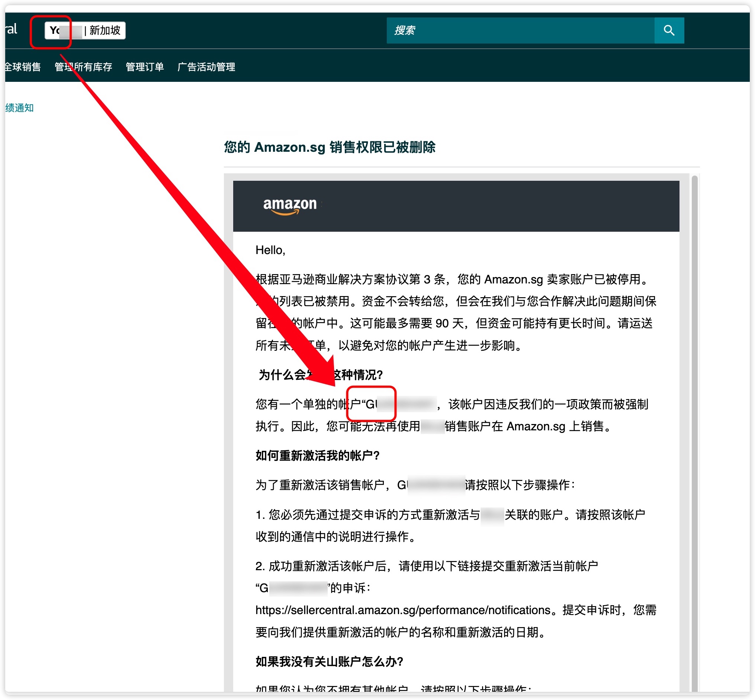This screenshot has height=700, width=755.
Task: Click the heading 您的 Amazon.sg 销售权限已被删除
Action: 330,147
